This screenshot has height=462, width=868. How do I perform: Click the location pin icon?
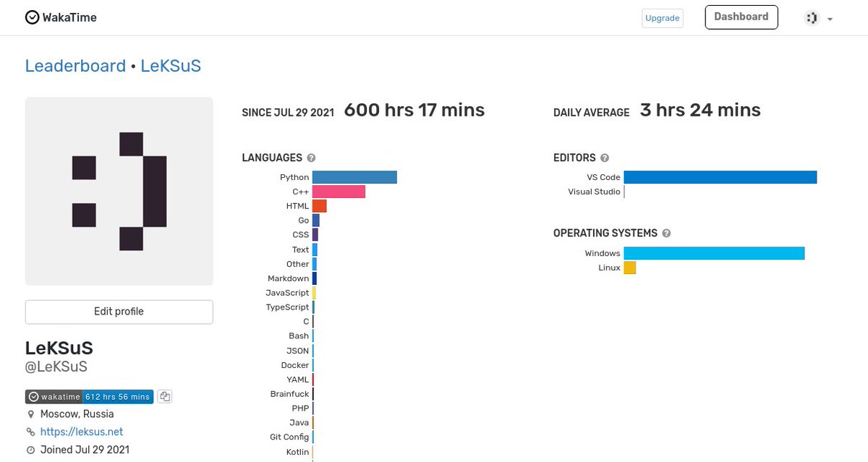click(30, 414)
